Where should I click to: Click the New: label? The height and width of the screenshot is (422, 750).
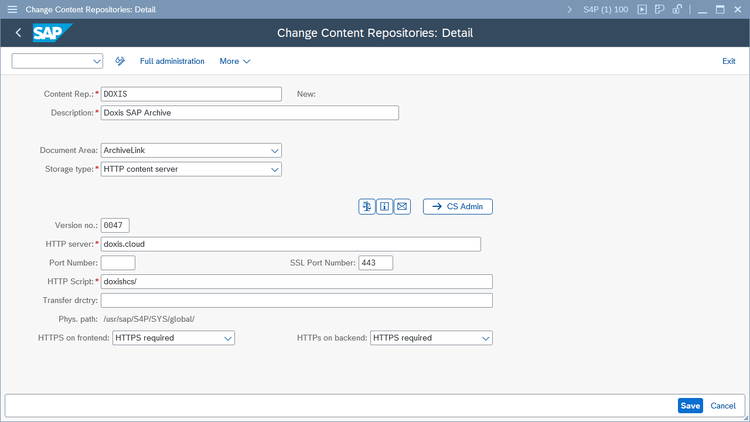click(x=306, y=94)
